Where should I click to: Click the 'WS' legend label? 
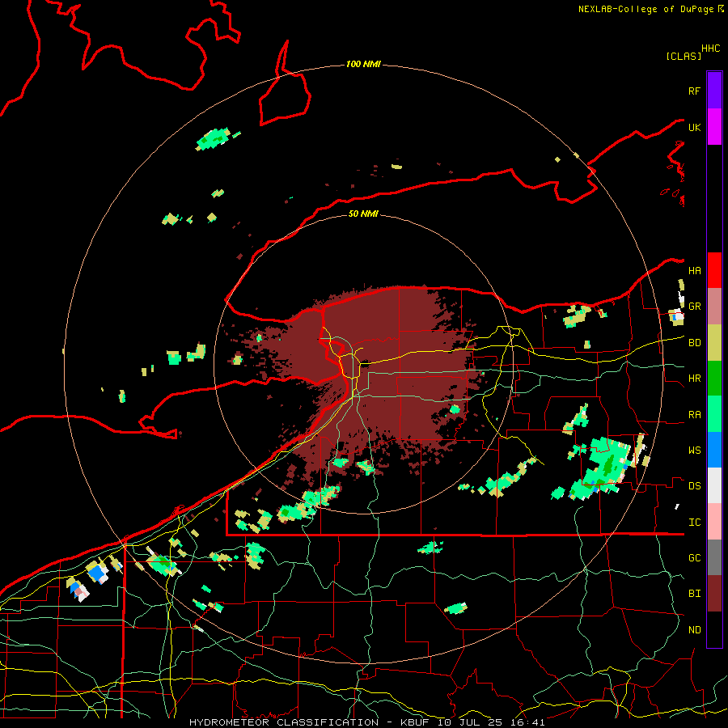(x=694, y=451)
